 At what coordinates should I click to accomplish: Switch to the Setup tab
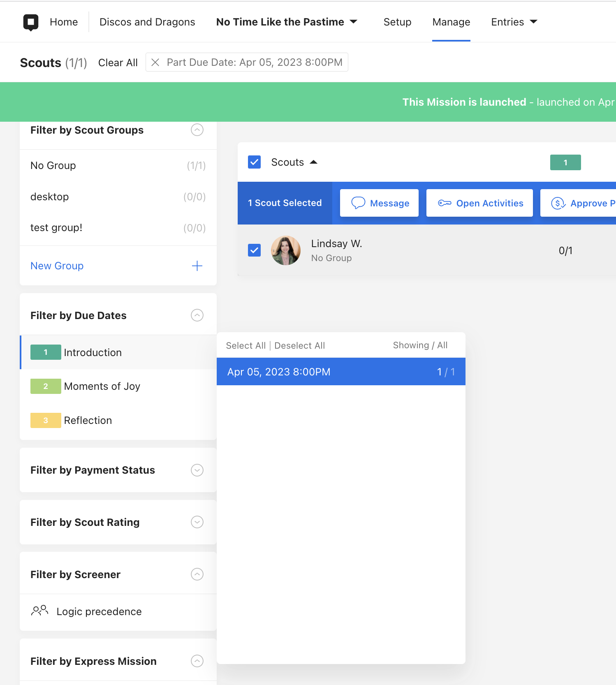point(397,22)
